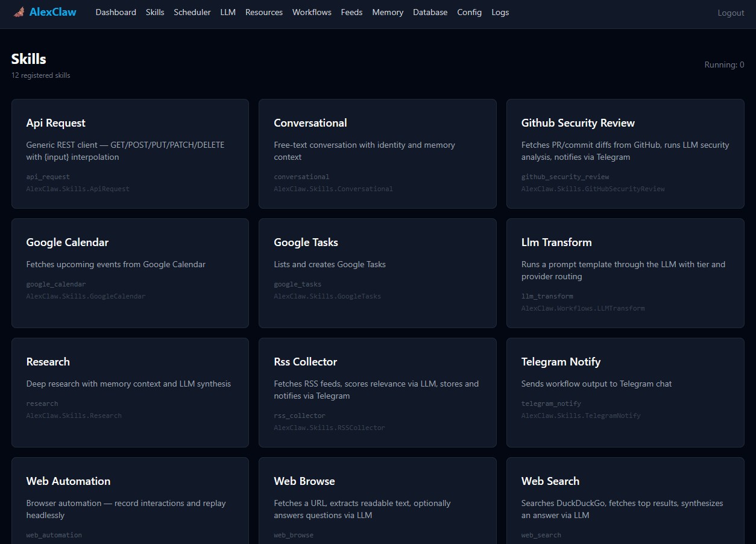
Task: Open the Feeds page
Action: tap(351, 12)
